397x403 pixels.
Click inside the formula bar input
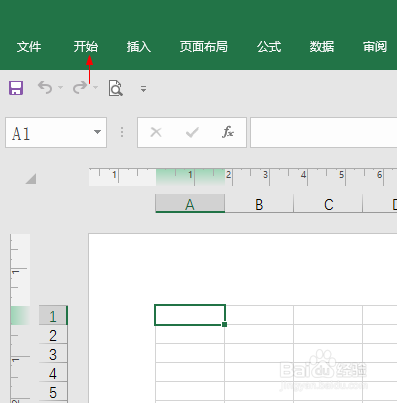(323, 132)
